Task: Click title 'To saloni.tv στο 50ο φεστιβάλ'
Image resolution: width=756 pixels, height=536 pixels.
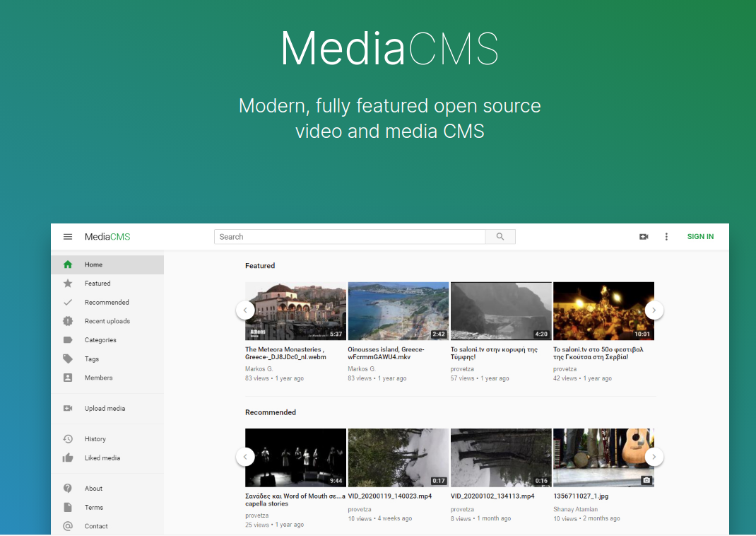Action: [x=598, y=353]
